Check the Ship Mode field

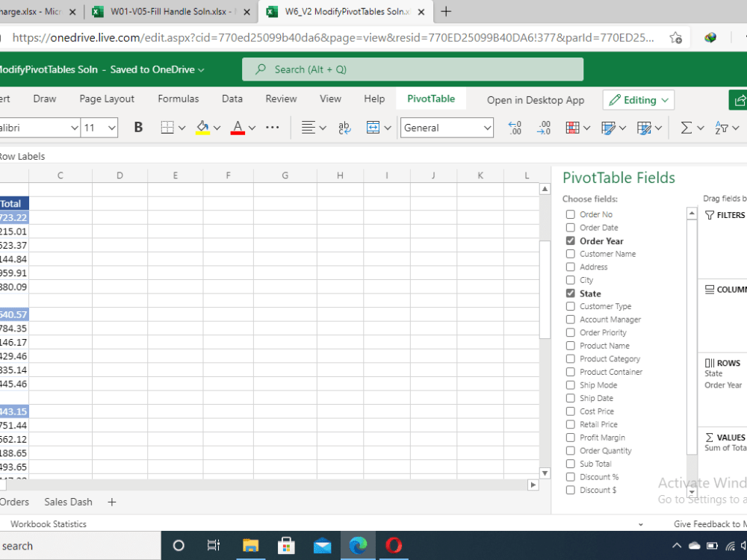click(x=570, y=385)
